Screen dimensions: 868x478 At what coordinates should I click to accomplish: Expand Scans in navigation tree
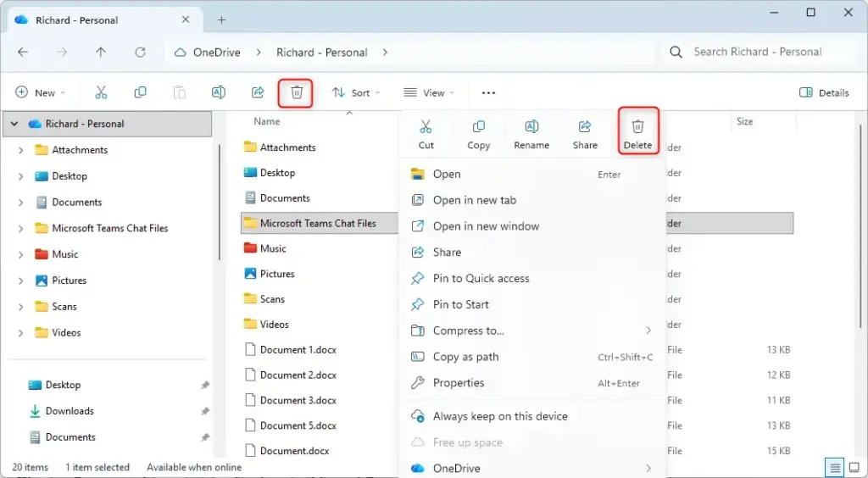click(x=20, y=307)
